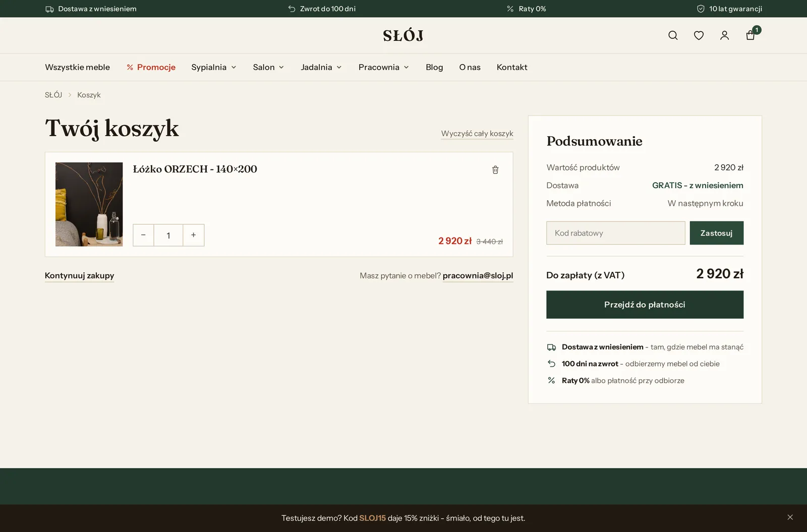Viewport: 807px width, 532px height.
Task: Expand the Sypialnia dropdown menu
Action: [214, 67]
